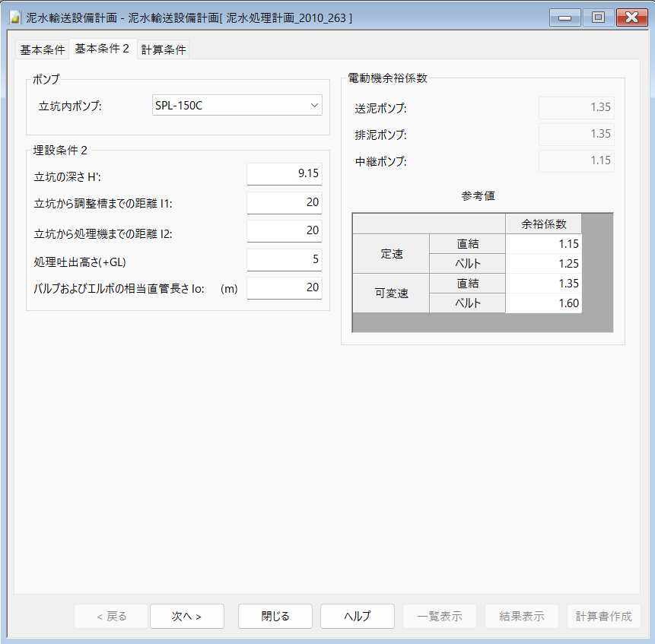Image resolution: width=655 pixels, height=644 pixels.
Task: Click the application icon in title bar
Action: [x=14, y=17]
